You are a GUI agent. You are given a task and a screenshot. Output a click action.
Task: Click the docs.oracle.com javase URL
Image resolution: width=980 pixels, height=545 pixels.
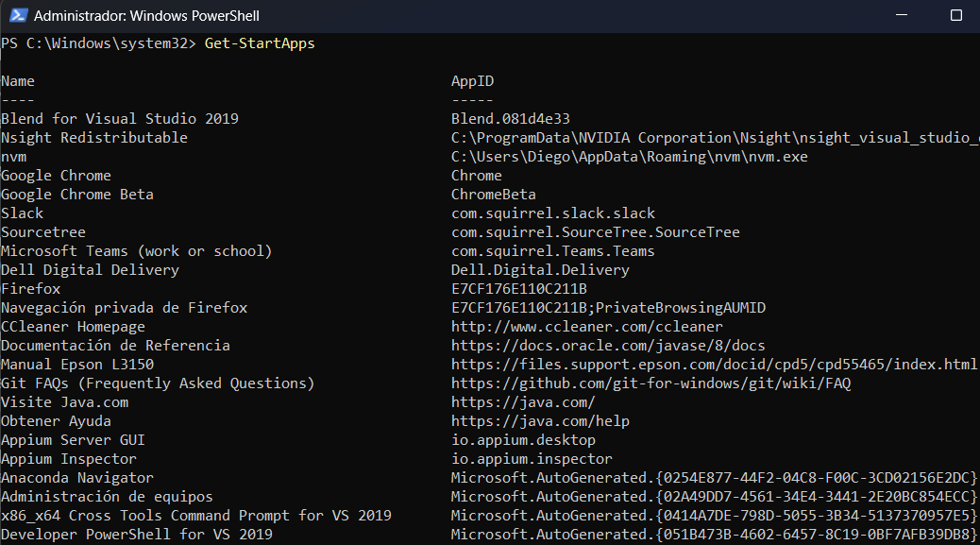(608, 345)
